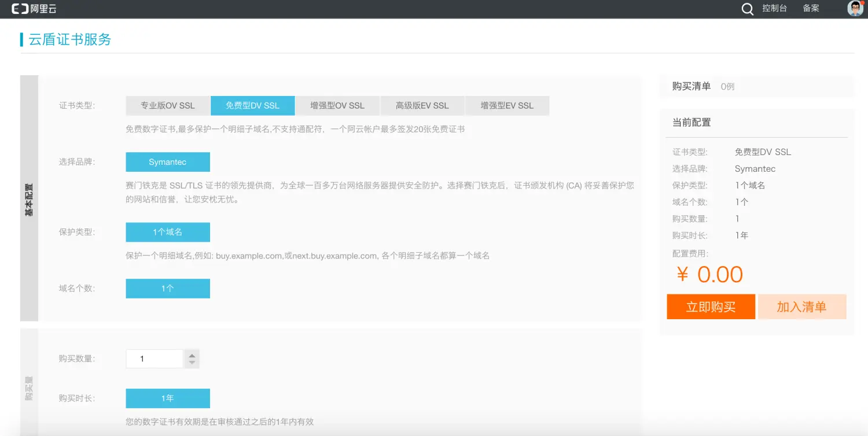Click the ¥ 0.00 configuration price
The height and width of the screenshot is (436, 868).
709,274
